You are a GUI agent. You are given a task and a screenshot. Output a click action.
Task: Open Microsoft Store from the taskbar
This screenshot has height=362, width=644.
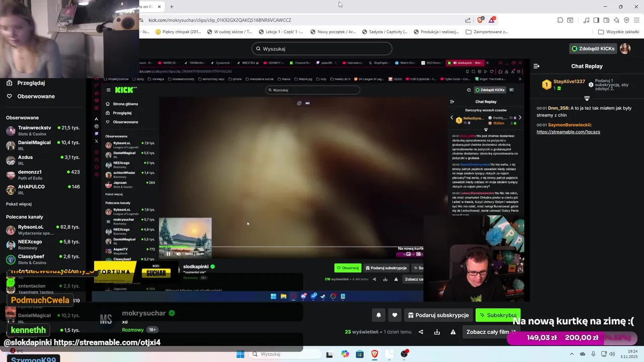(x=360, y=354)
